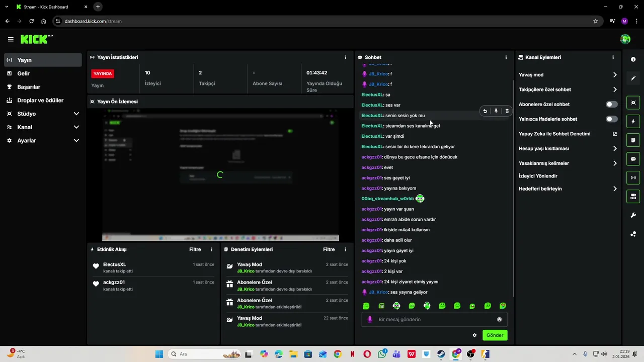Pin the hovered chat message
644x362 pixels.
click(x=496, y=111)
